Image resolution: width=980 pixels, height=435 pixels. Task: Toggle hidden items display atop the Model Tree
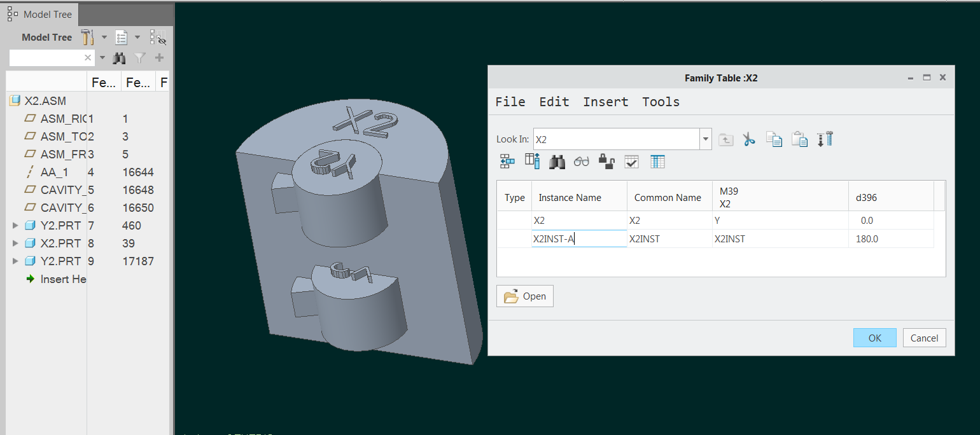coord(157,37)
